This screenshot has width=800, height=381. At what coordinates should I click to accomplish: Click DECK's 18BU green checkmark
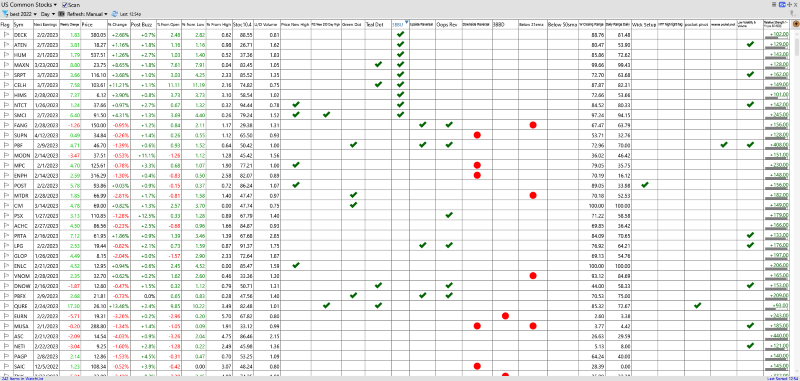(x=400, y=34)
